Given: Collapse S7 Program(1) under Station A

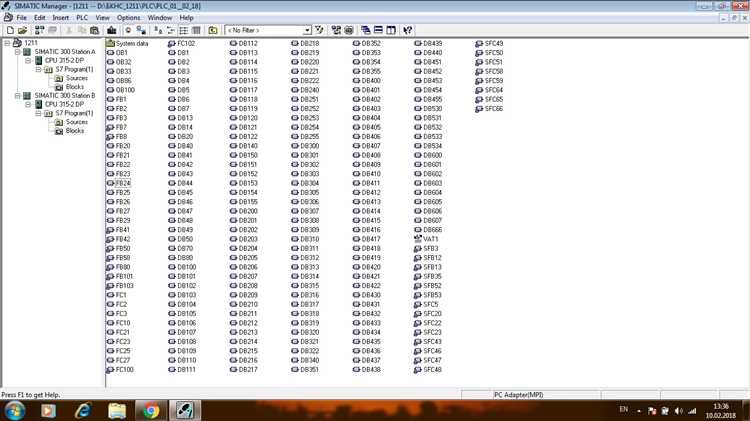Looking at the screenshot, I should coord(38,69).
